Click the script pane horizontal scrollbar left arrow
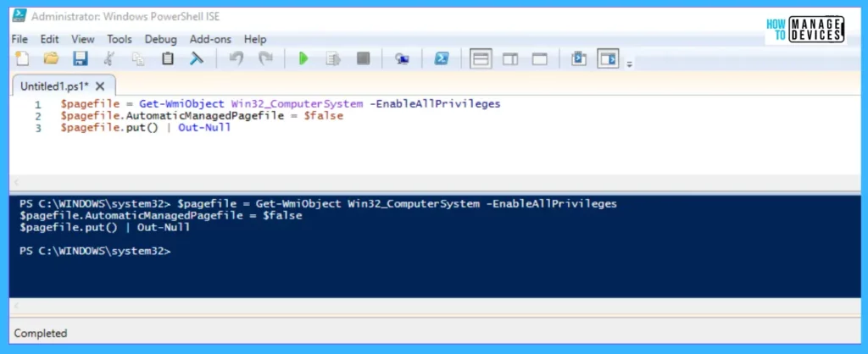The image size is (868, 354). [x=17, y=182]
